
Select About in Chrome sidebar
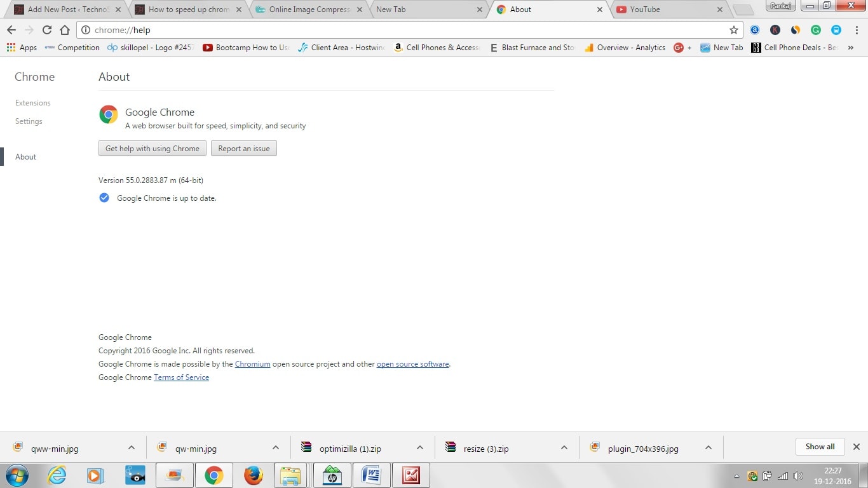click(25, 157)
